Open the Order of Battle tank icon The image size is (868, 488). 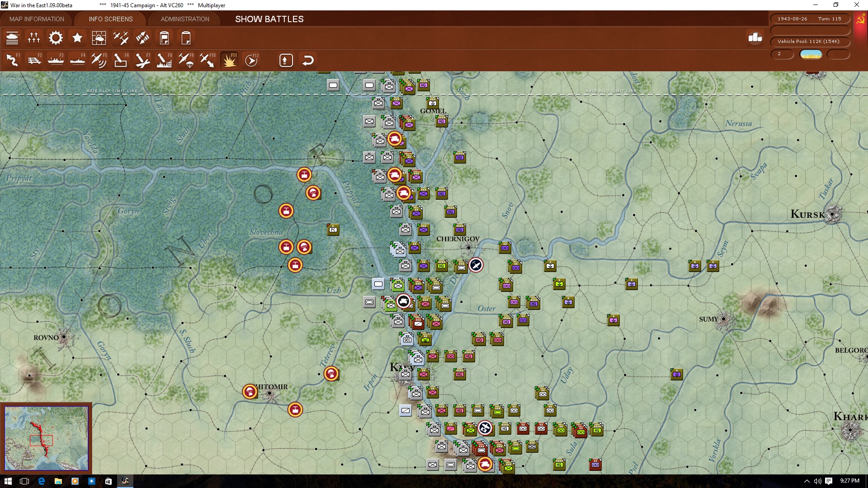point(12,38)
